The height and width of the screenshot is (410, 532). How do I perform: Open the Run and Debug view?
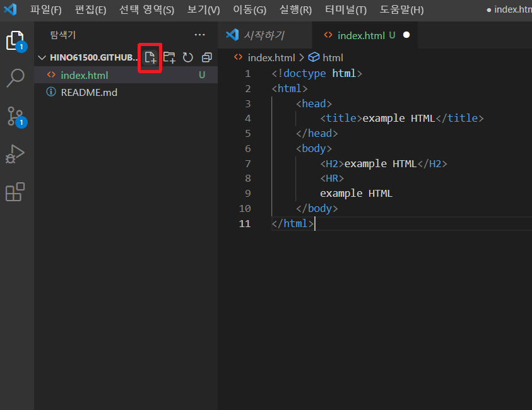(x=15, y=154)
